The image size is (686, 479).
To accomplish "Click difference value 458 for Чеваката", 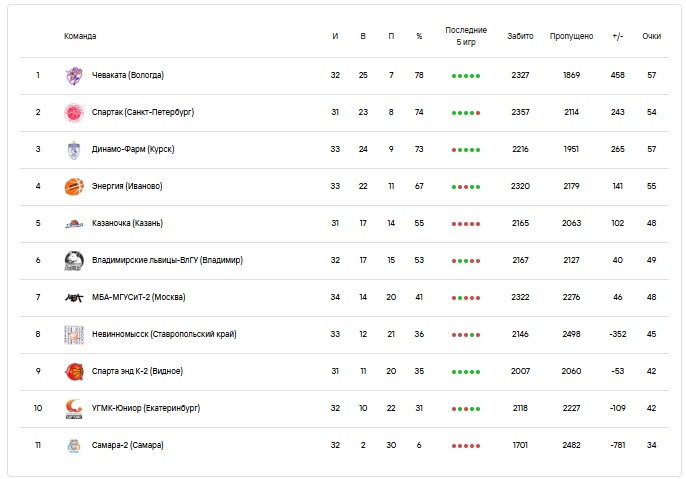I will tap(617, 75).
